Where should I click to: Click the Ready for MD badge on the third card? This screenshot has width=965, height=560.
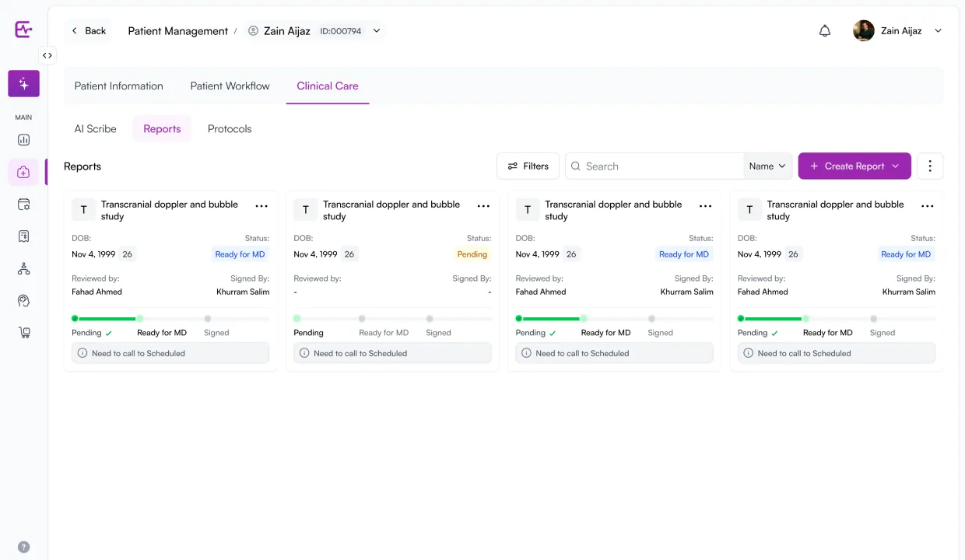point(684,254)
